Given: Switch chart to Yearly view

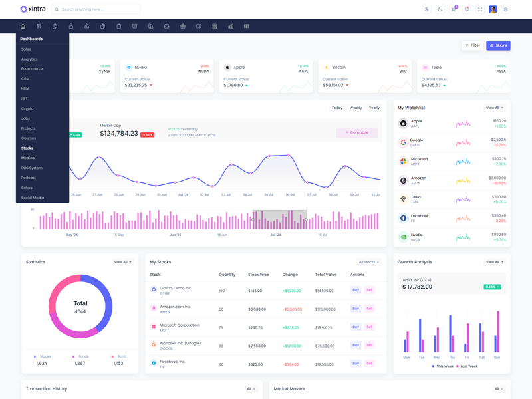Looking at the screenshot, I should point(374,108).
